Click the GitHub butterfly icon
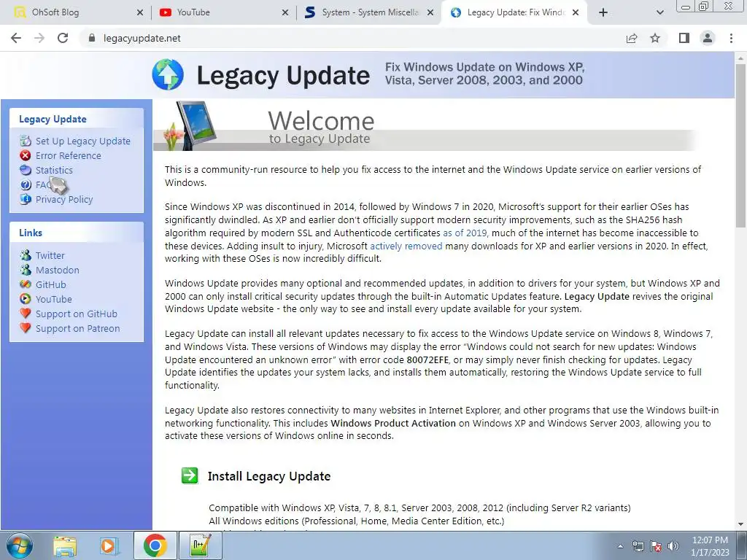The height and width of the screenshot is (560, 747). (26, 284)
